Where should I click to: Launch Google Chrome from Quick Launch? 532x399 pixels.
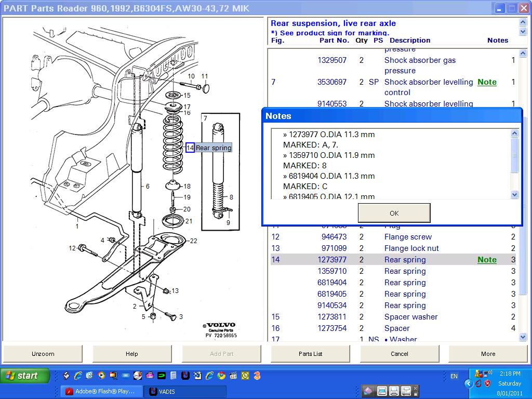point(221,375)
